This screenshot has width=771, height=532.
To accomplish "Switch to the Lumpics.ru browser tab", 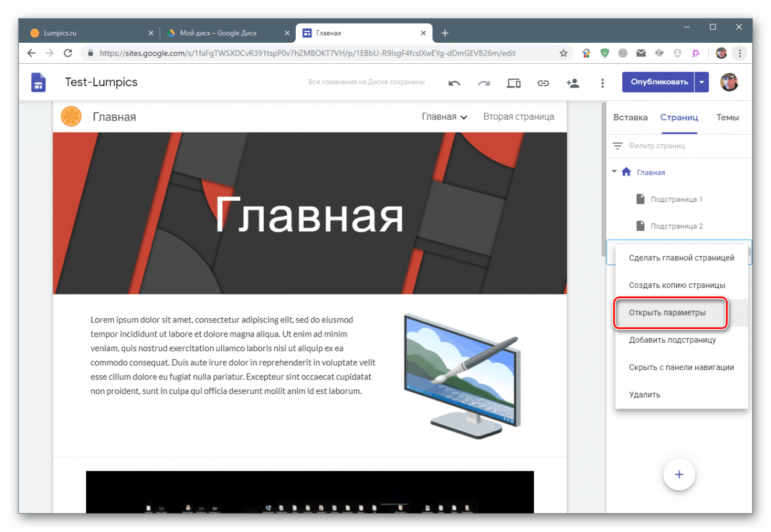I will [x=92, y=33].
